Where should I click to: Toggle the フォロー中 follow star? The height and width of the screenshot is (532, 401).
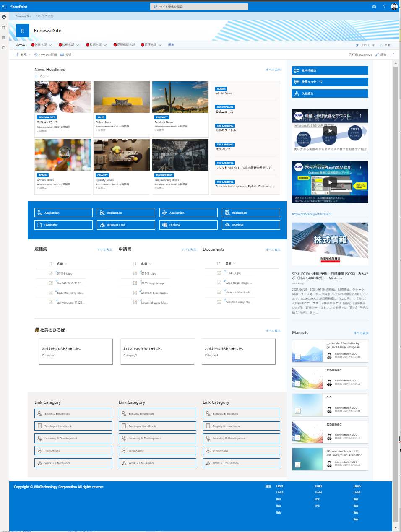[365, 45]
